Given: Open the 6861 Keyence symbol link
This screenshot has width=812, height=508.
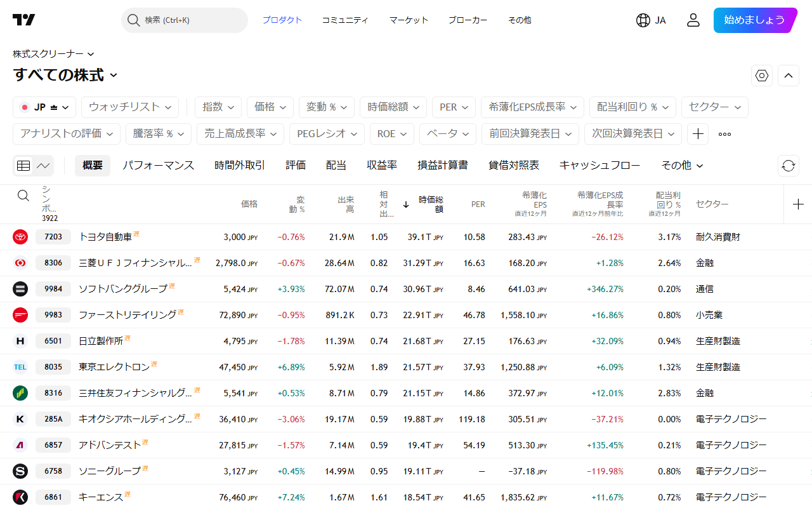Looking at the screenshot, I should (53, 497).
